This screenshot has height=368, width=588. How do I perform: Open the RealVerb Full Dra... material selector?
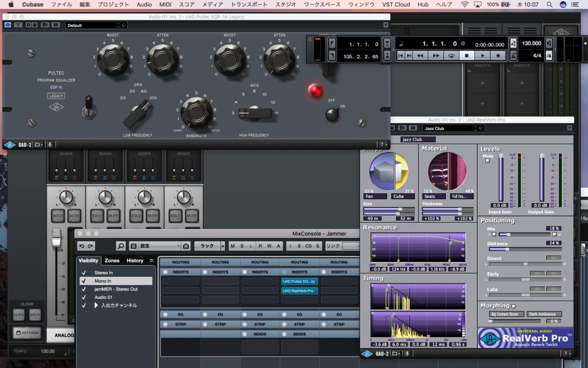coord(462,196)
